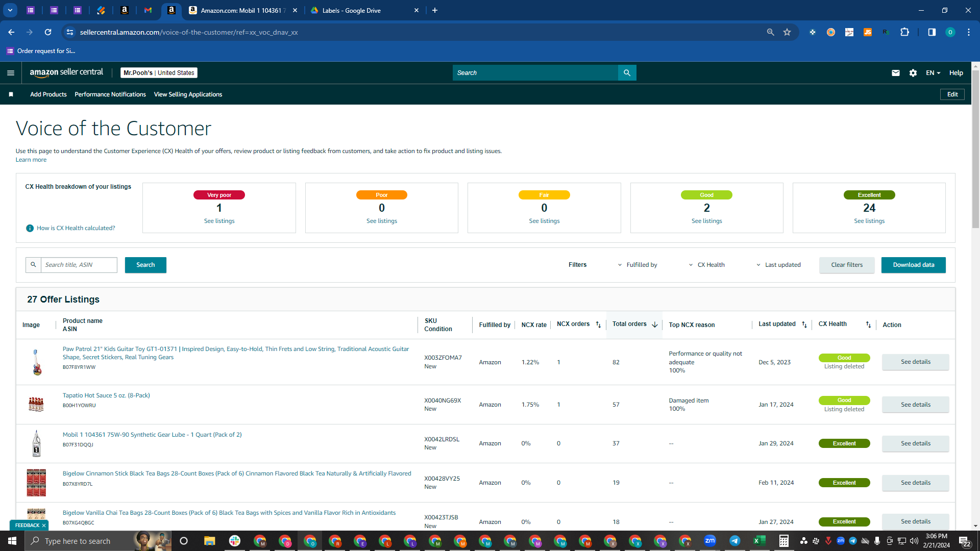
Task: Expand the CX Health filter dropdown
Action: pos(706,265)
